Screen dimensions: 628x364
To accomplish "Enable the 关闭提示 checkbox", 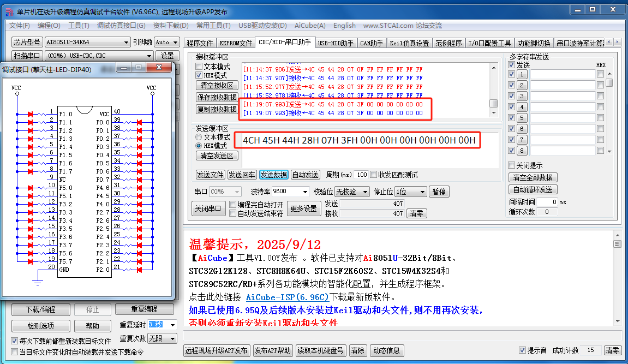I will point(512,165).
